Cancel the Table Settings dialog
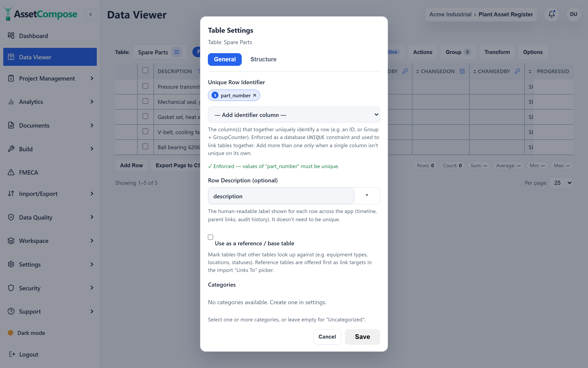 (x=327, y=337)
